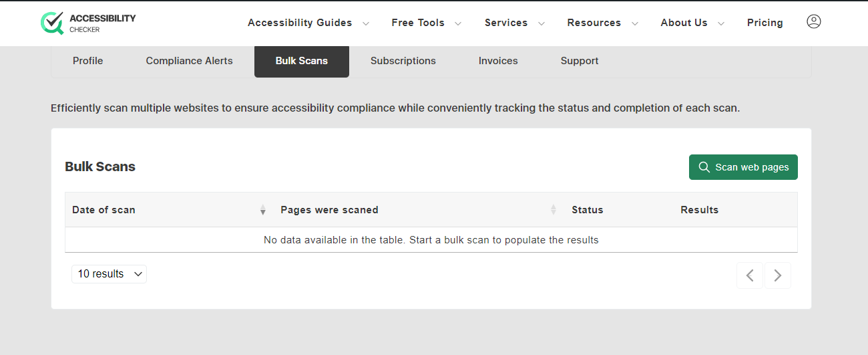Open Services menu

(506, 23)
